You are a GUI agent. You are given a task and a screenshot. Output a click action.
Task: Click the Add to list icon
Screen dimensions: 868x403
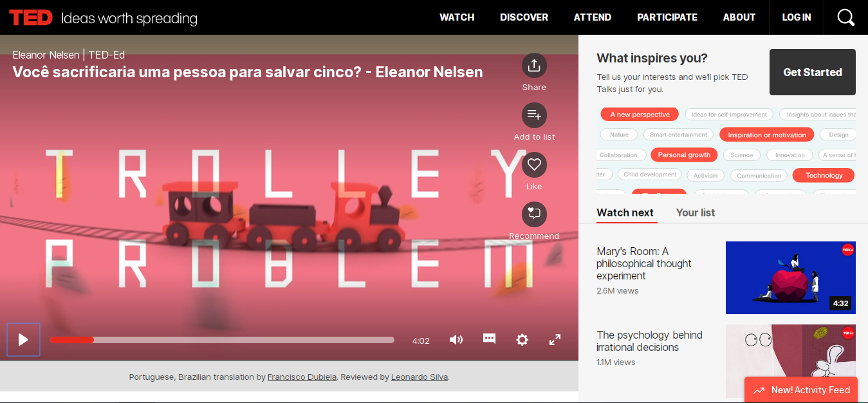click(x=534, y=115)
